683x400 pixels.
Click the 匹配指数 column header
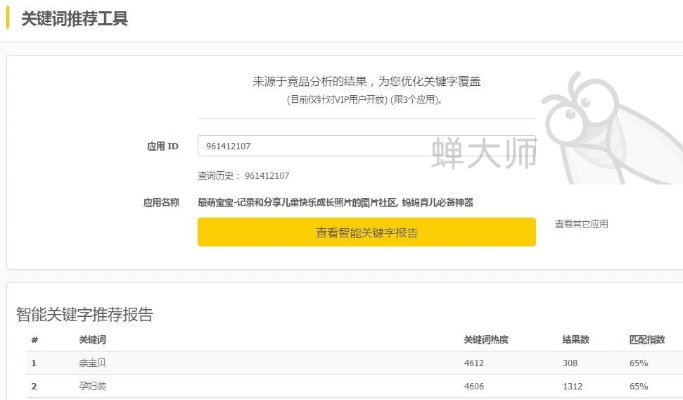(647, 340)
